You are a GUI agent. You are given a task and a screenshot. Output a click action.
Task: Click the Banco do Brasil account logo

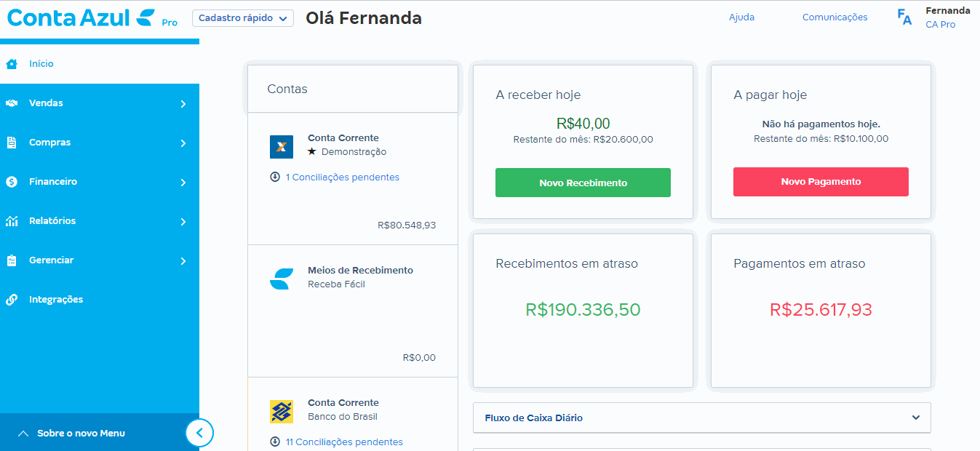pyautogui.click(x=282, y=411)
